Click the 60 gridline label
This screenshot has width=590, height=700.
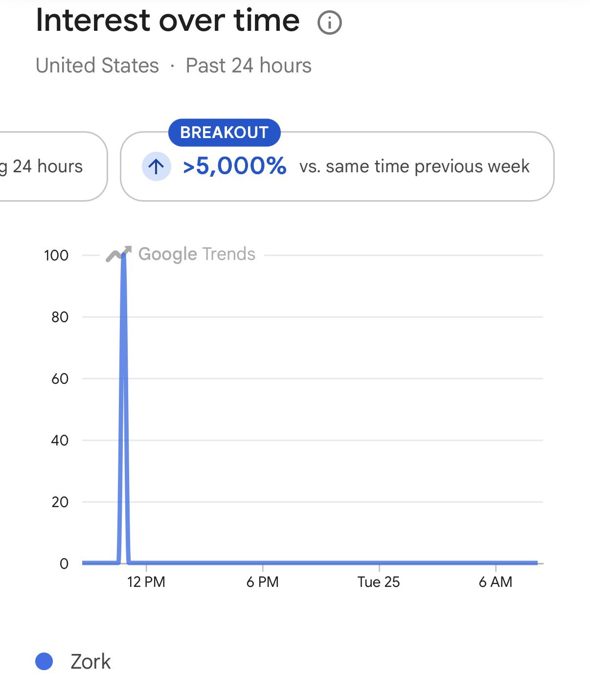[60, 378]
